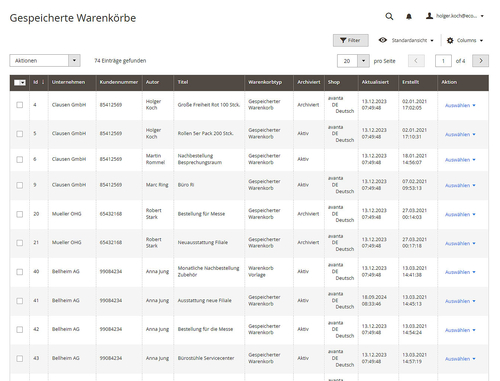Click author 'Martin Rommel'
The height and width of the screenshot is (381, 500).
point(155,159)
